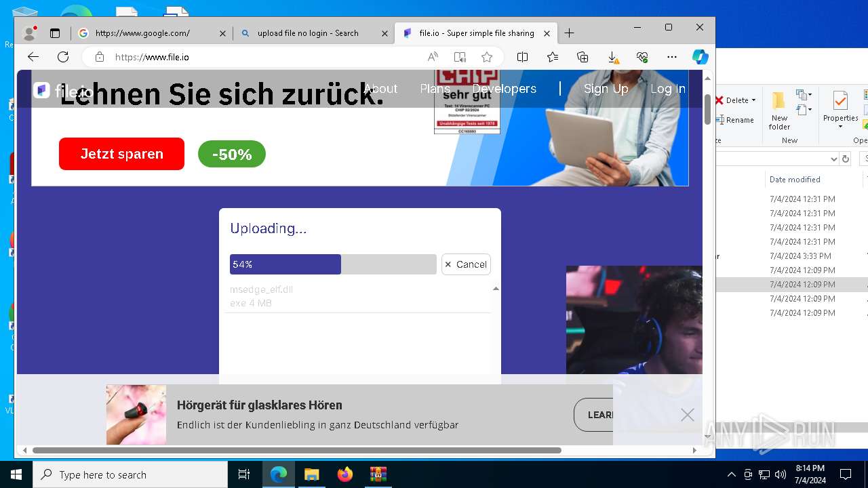
Task: Click taskbar search box
Action: coord(130,474)
